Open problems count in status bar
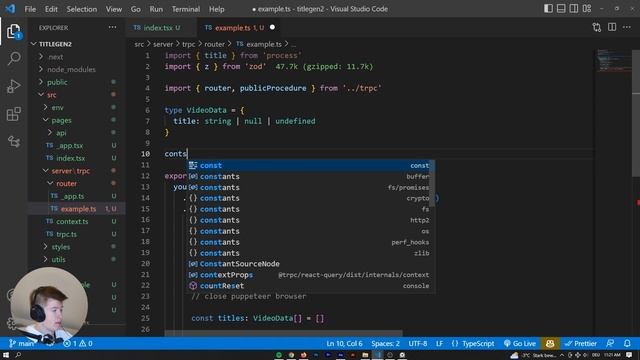 (x=78, y=343)
